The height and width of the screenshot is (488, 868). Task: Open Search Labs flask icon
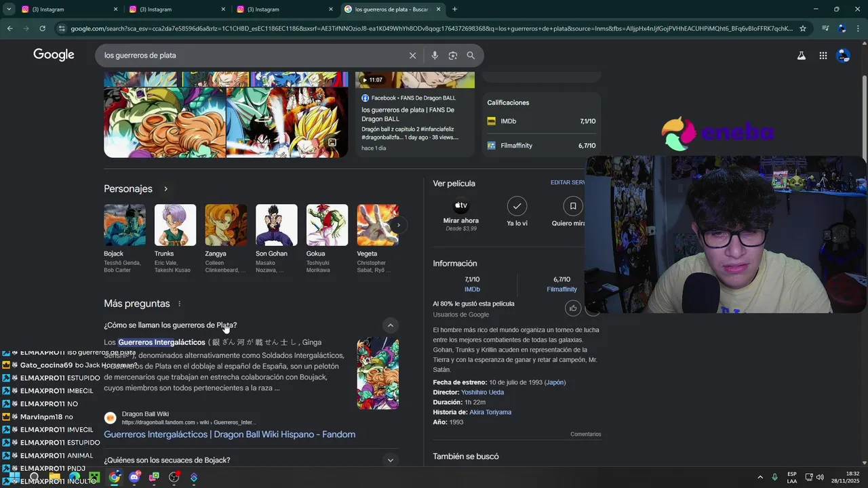point(802,56)
